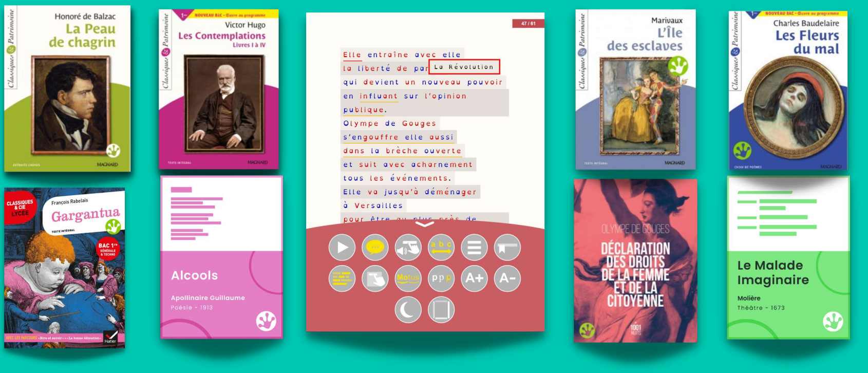Click the yellow speech bubble icon

coord(375,248)
